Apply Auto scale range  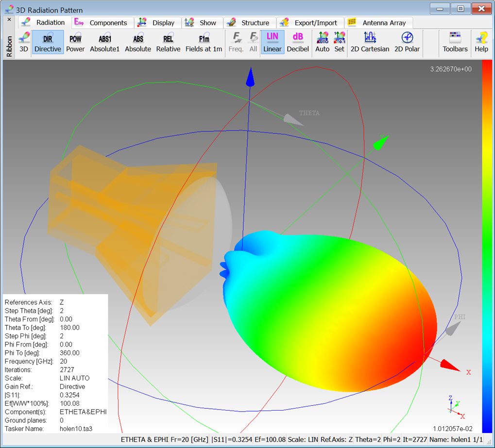pyautogui.click(x=323, y=43)
